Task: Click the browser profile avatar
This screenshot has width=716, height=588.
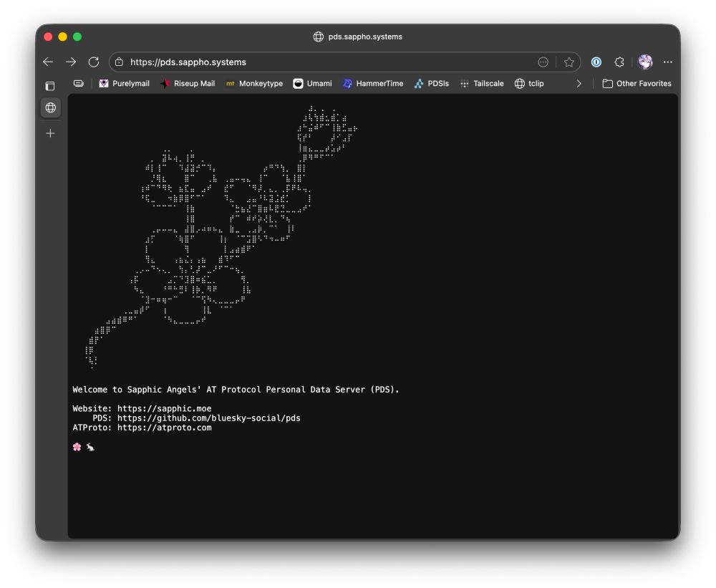Action: click(645, 62)
